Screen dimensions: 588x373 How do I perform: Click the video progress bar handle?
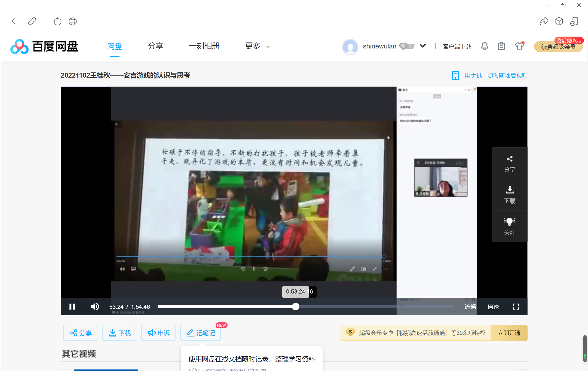[296, 307]
